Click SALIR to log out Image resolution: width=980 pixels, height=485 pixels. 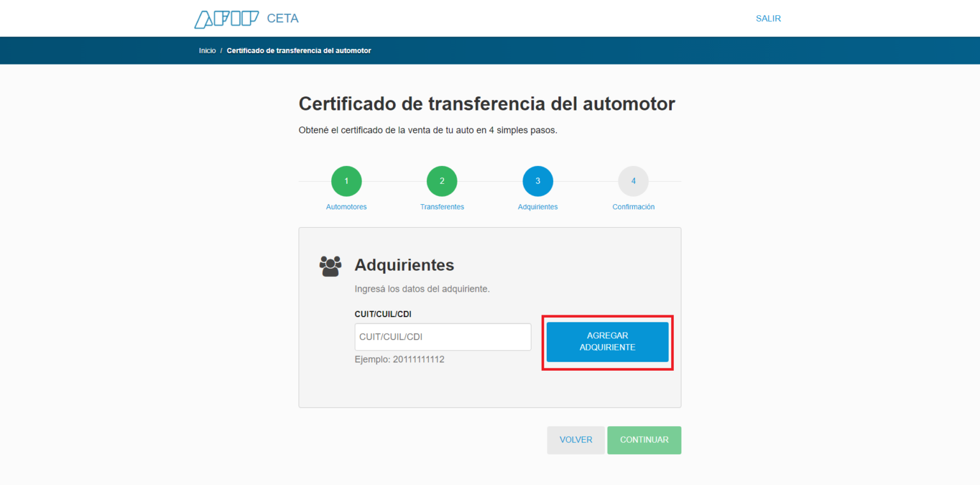(768, 19)
